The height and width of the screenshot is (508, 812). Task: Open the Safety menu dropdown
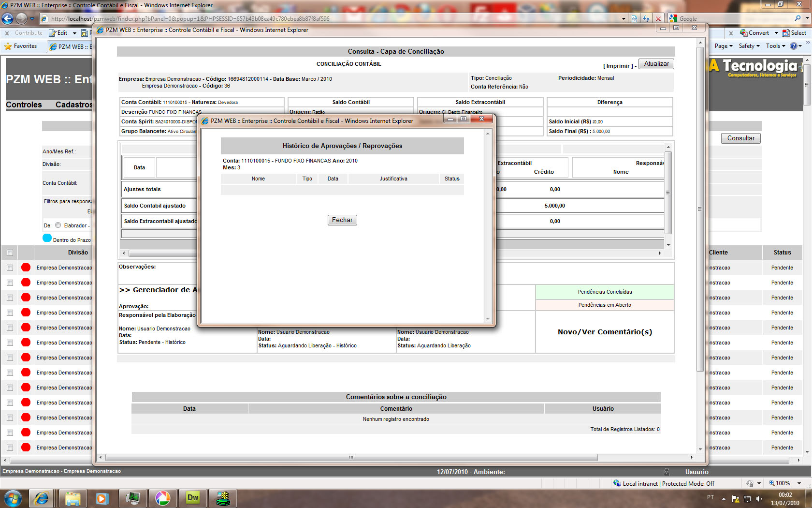pyautogui.click(x=749, y=46)
